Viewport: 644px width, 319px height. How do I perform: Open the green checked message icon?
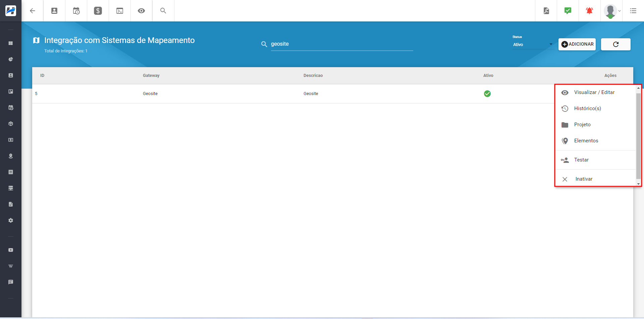click(568, 11)
